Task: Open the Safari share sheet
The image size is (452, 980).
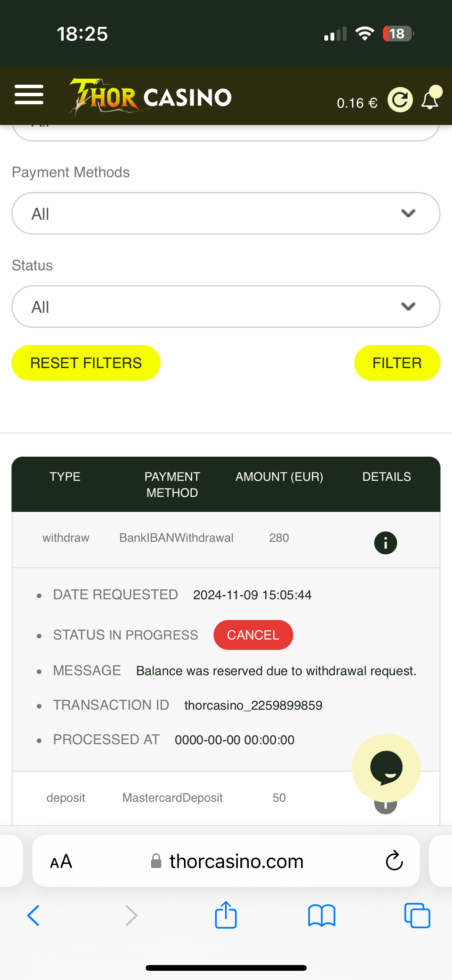Action: coord(226,915)
